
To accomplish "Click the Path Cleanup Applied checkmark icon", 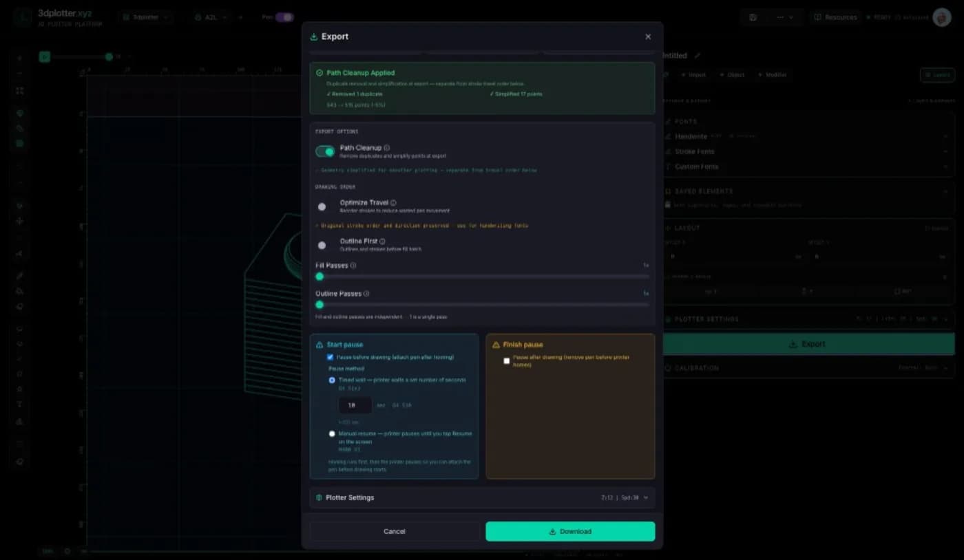I will pyautogui.click(x=319, y=73).
